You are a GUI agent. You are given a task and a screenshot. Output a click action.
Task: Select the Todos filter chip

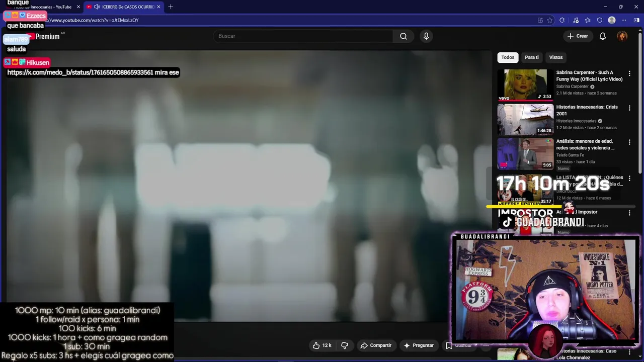[508, 57]
